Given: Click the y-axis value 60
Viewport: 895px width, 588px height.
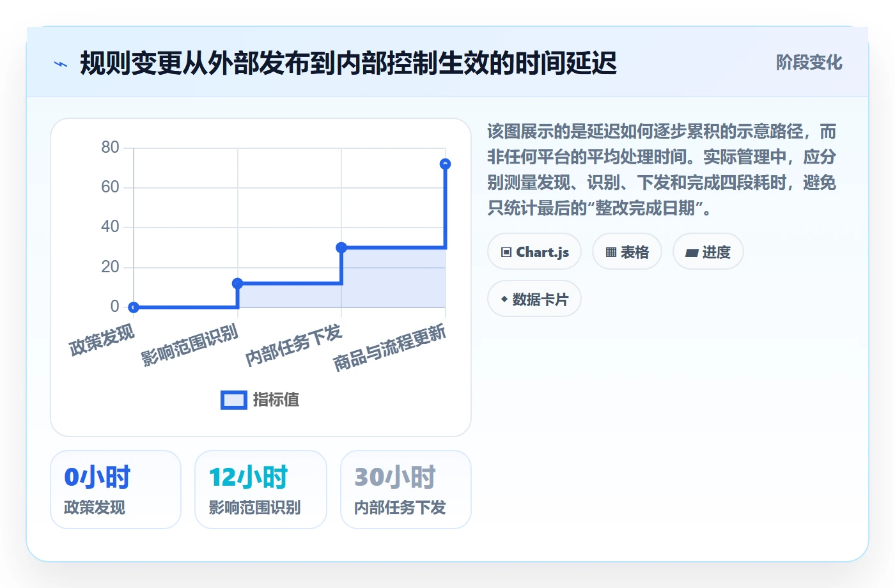Looking at the screenshot, I should [x=110, y=187].
